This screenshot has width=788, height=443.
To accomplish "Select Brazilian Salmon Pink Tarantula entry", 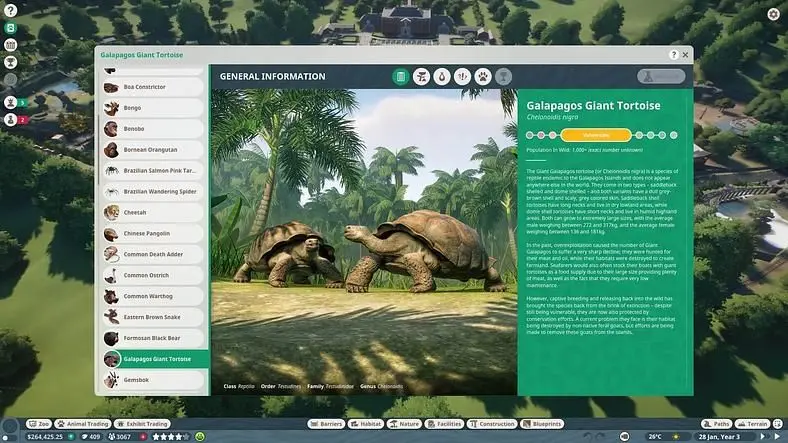I will click(153, 171).
